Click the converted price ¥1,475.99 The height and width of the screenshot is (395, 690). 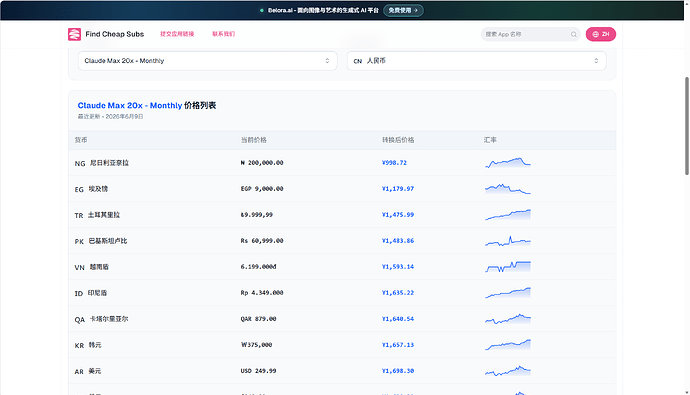click(x=398, y=215)
